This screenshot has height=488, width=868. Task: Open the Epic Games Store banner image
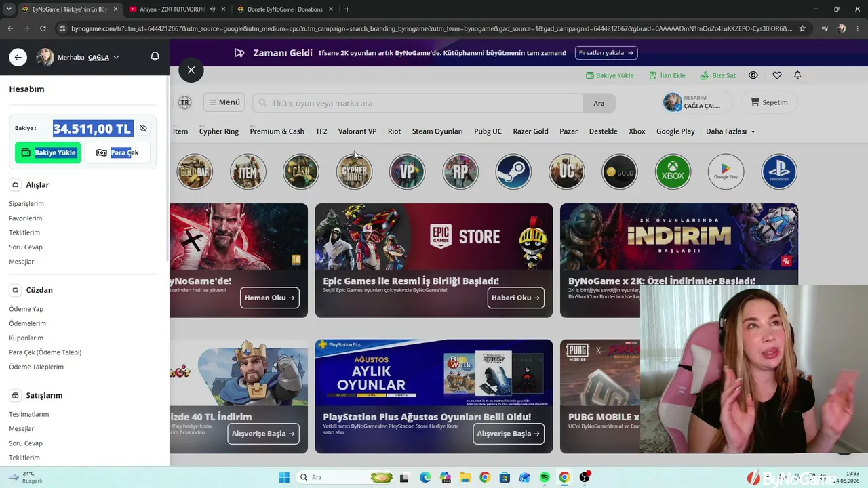pos(434,237)
